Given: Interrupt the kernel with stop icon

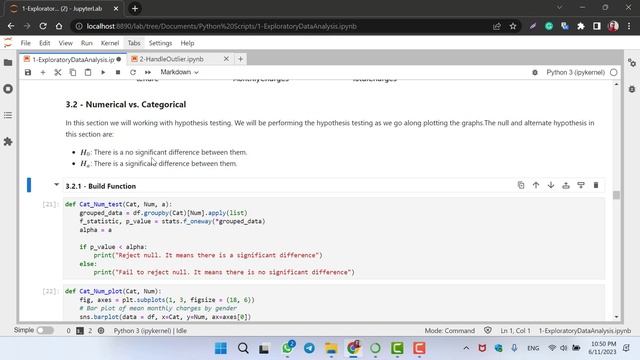Looking at the screenshot, I should (x=118, y=72).
